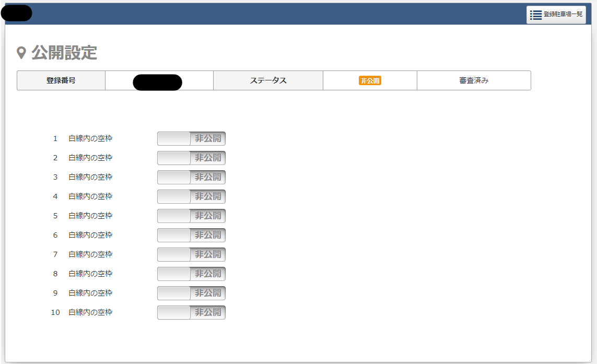
Task: Click row number 7 in slot list
Action: [x=55, y=254]
